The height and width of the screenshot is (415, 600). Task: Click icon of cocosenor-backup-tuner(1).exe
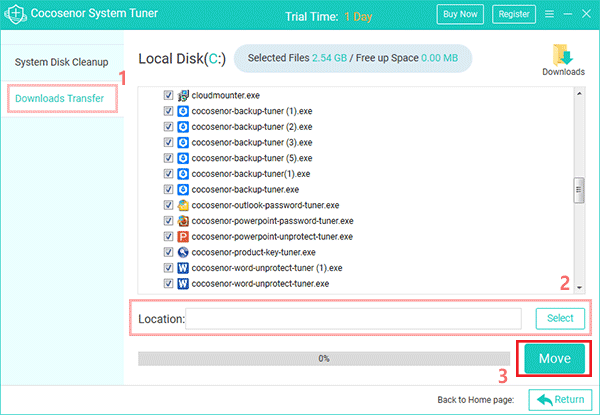[x=183, y=174]
